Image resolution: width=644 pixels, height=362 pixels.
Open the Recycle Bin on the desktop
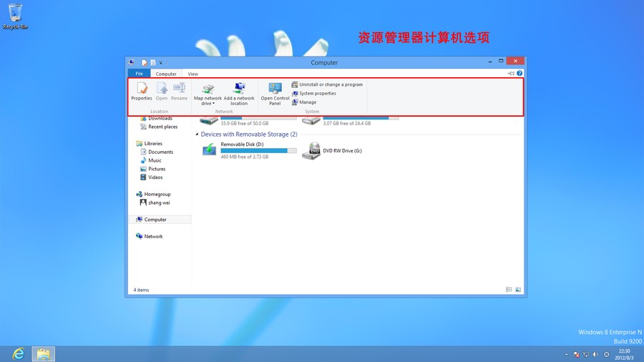pyautogui.click(x=15, y=13)
